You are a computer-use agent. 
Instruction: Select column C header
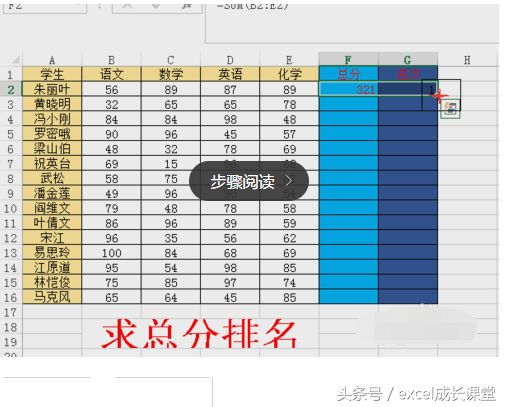pyautogui.click(x=171, y=60)
